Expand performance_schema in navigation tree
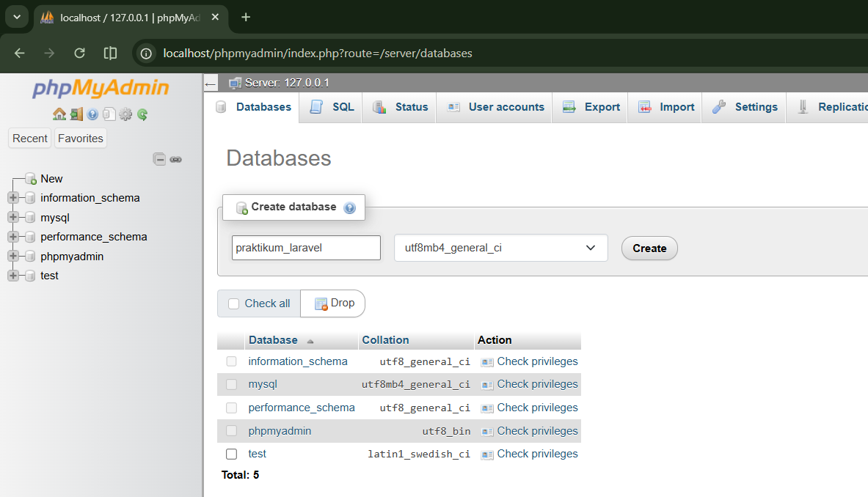 coord(13,236)
